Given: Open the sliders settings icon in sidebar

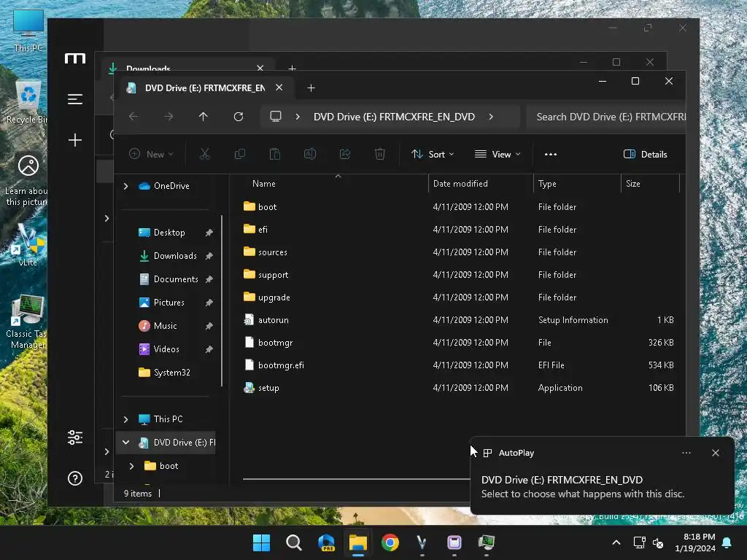Looking at the screenshot, I should pyautogui.click(x=75, y=437).
